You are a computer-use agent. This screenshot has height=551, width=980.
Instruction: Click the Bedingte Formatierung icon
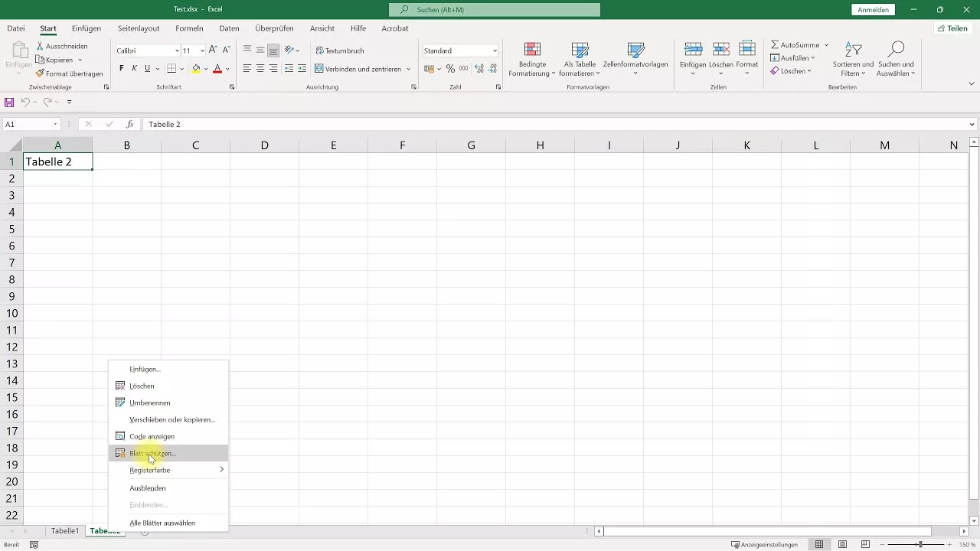tap(532, 51)
